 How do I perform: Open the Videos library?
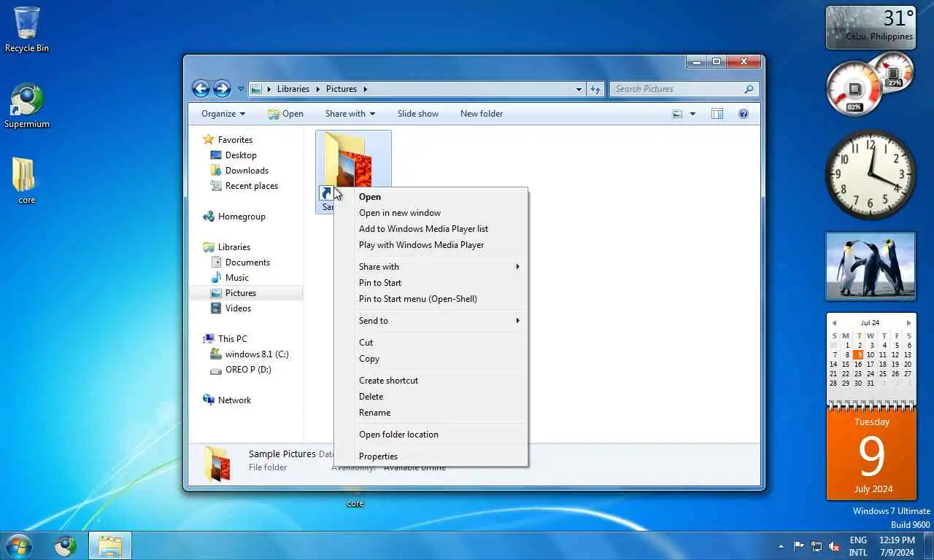coord(231,308)
